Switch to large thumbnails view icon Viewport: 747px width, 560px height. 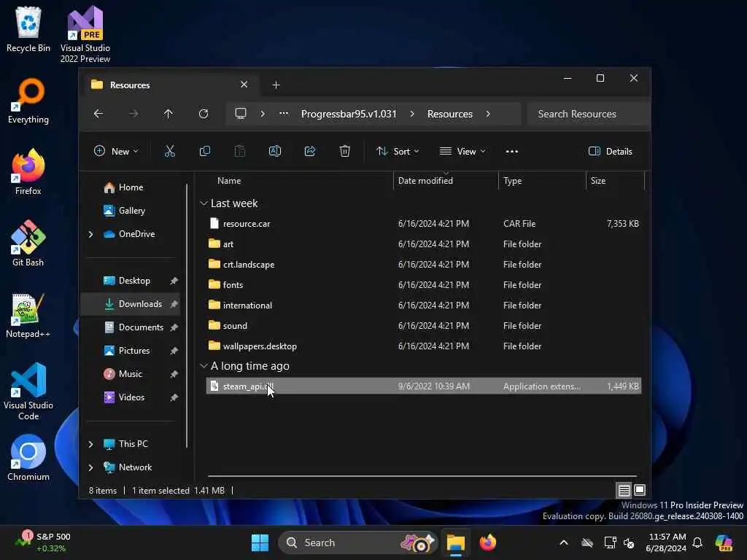(640, 490)
